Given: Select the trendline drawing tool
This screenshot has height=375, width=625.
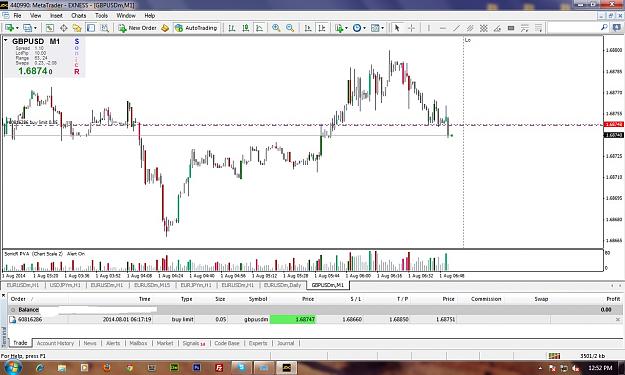Looking at the screenshot, I should 456,28.
